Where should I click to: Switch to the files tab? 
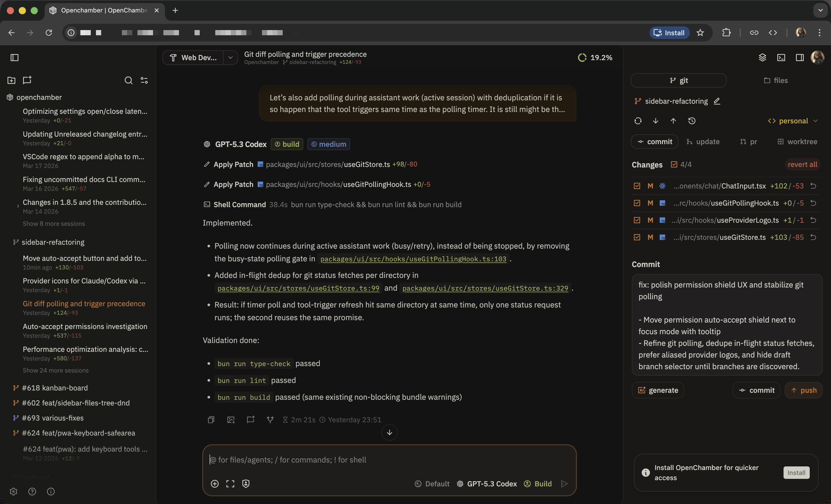(776, 80)
